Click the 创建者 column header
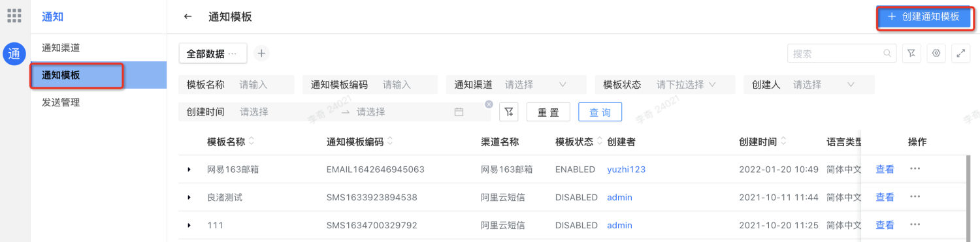The width and height of the screenshot is (980, 242). tap(621, 142)
